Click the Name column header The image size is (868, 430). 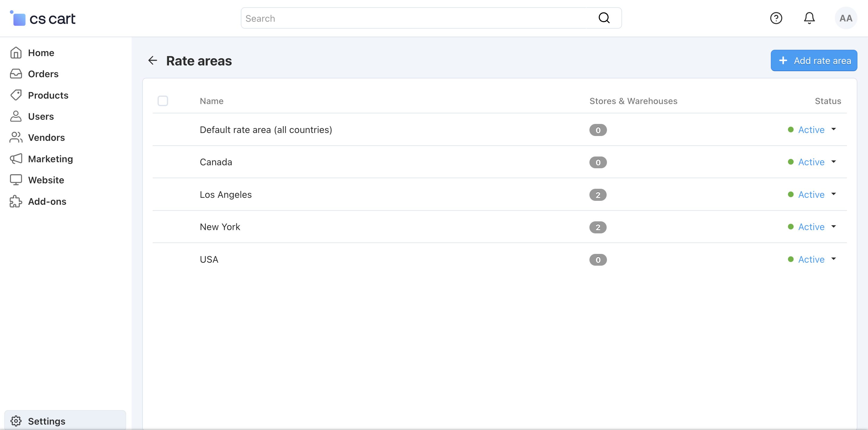212,101
